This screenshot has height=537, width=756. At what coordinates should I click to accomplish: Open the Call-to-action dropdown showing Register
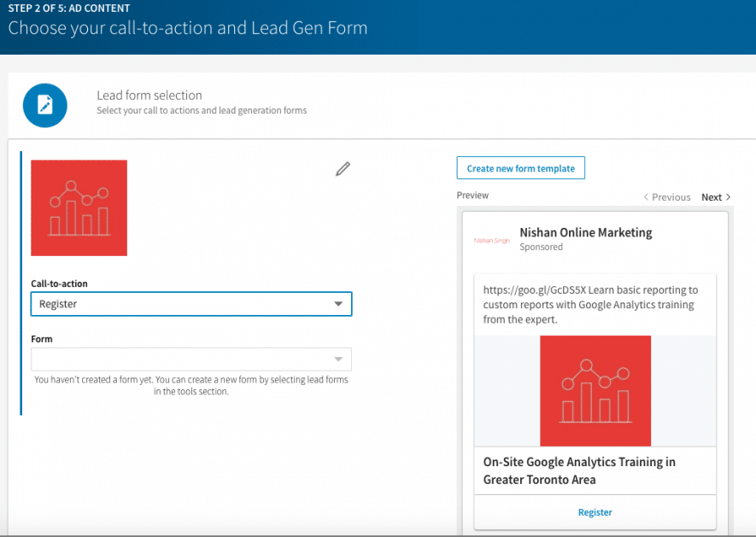(190, 304)
